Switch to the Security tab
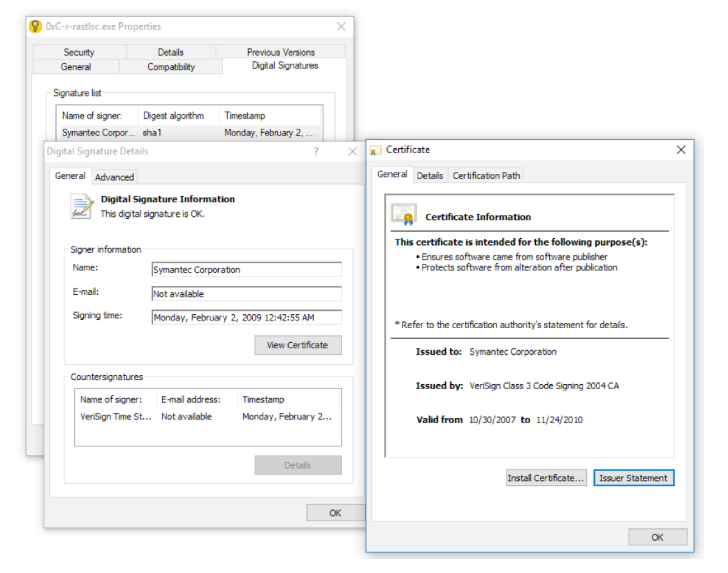This screenshot has width=728, height=573. 79,52
